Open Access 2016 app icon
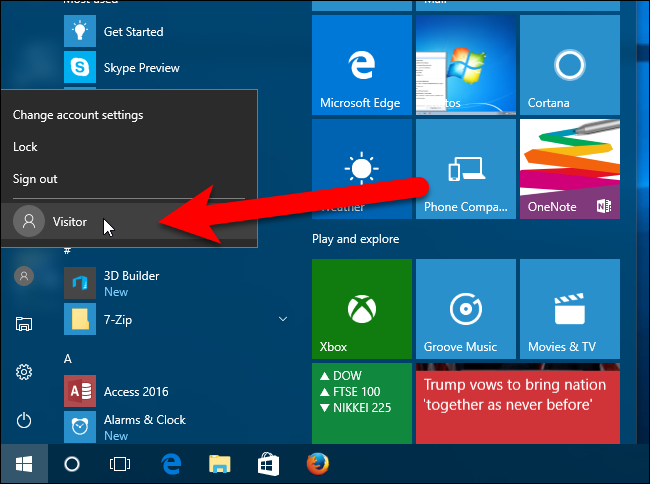 coord(80,391)
